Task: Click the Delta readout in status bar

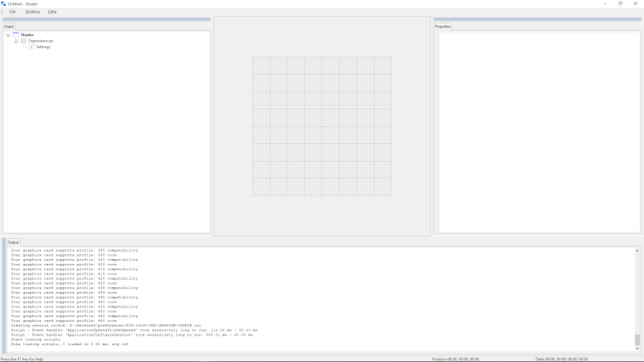Action: [x=562, y=359]
